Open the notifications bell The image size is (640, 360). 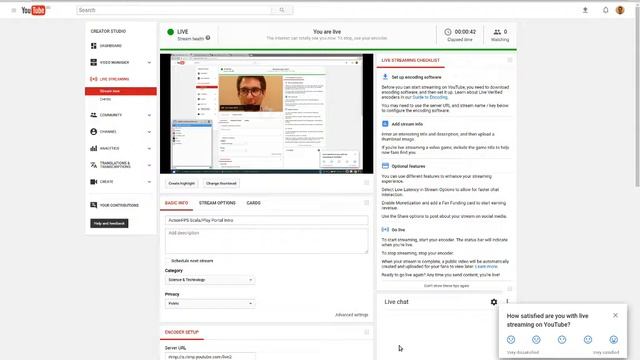[606, 10]
